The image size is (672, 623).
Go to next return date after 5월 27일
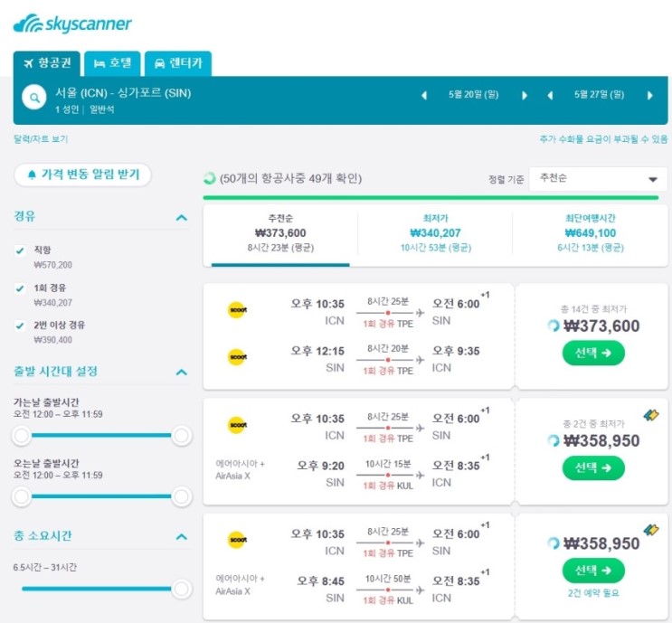[x=649, y=95]
